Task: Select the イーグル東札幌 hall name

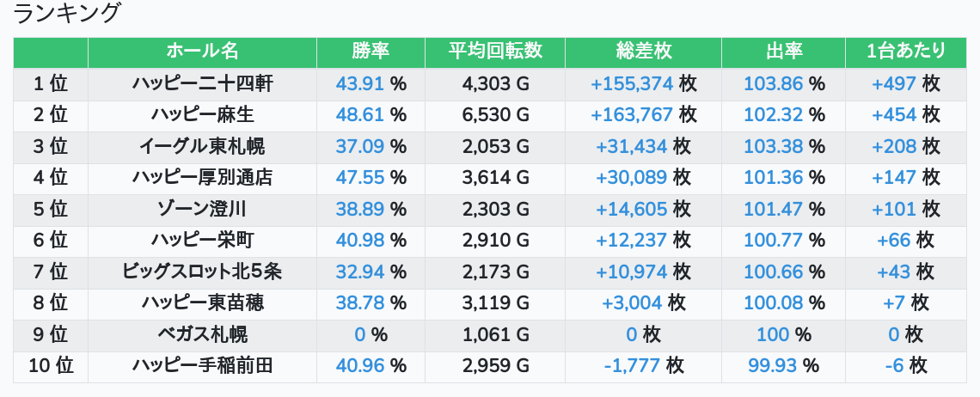Action: click(x=202, y=146)
